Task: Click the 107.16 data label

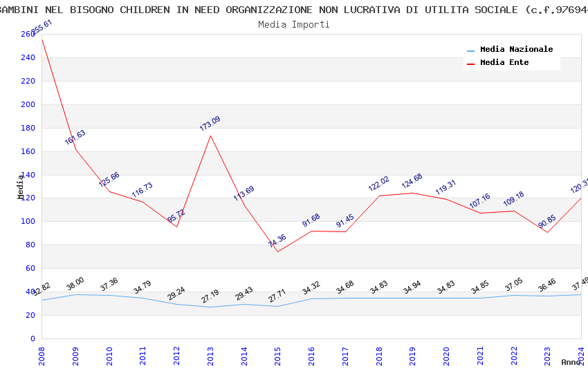Action: coord(479,201)
